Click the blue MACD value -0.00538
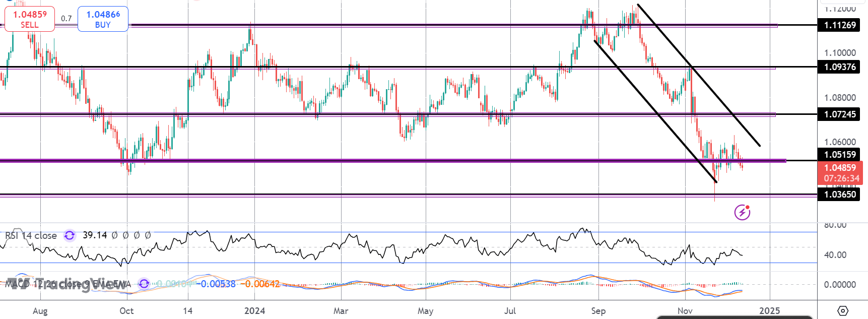Viewport: 868px width, 319px height. pos(216,284)
